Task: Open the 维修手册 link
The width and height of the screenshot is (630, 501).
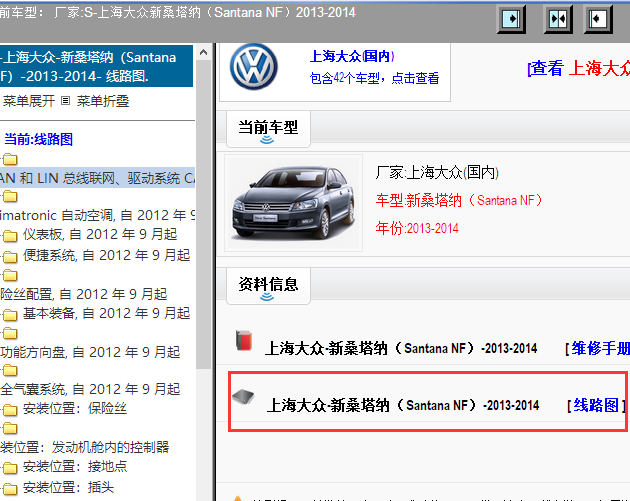Action: click(x=600, y=348)
